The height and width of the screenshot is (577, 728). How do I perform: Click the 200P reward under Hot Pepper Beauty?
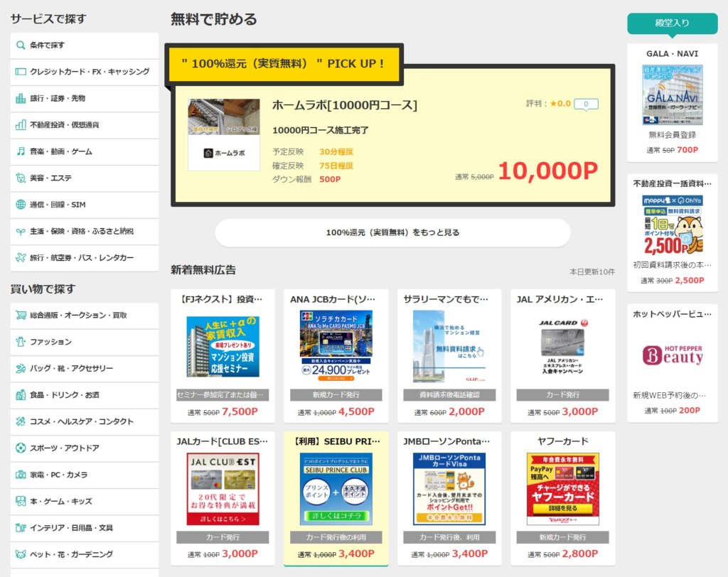coord(690,410)
